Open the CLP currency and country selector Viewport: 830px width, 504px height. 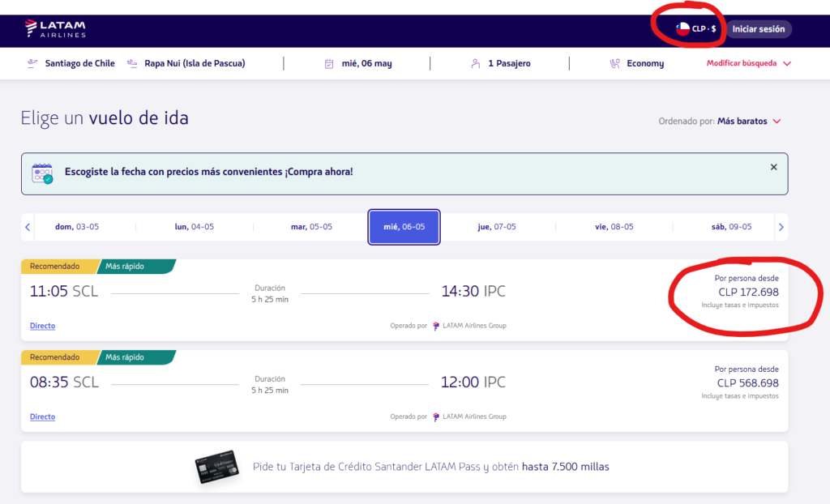tap(696, 29)
